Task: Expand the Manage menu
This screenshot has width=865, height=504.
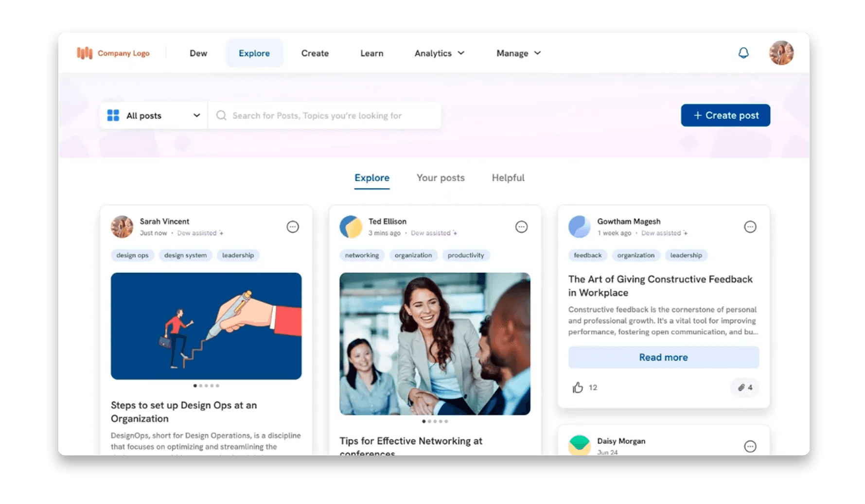Action: (519, 53)
